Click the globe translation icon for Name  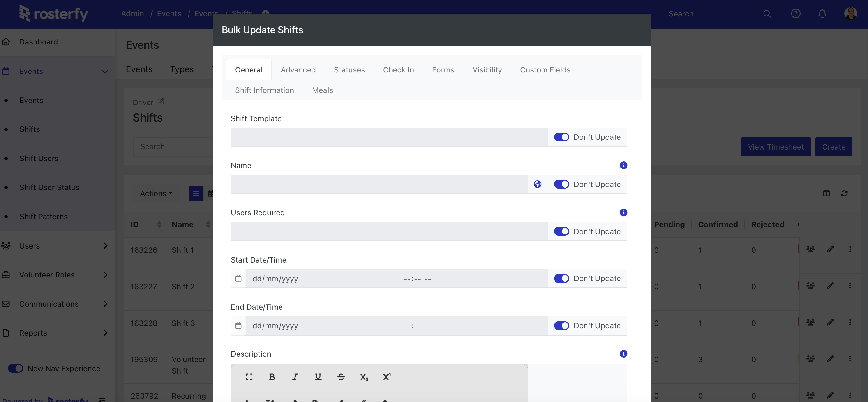538,184
